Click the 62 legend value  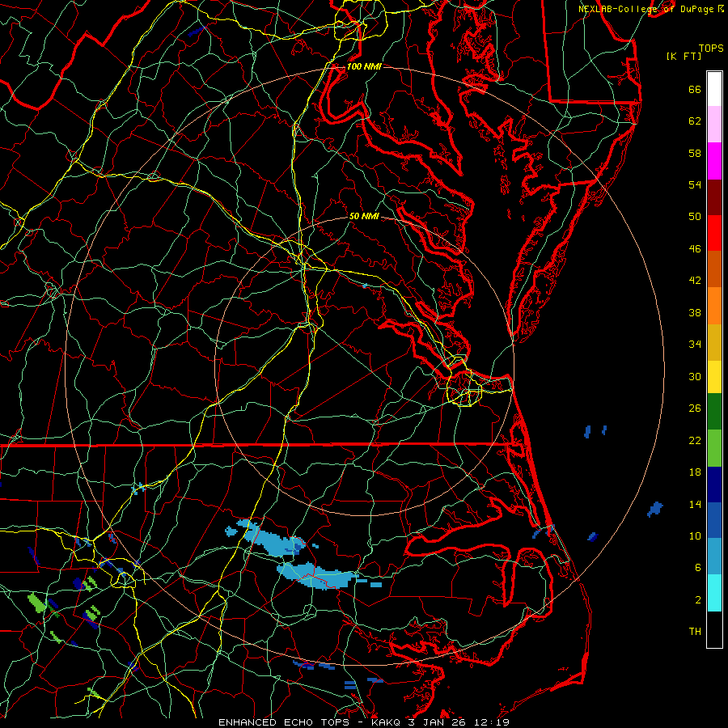pos(695,121)
